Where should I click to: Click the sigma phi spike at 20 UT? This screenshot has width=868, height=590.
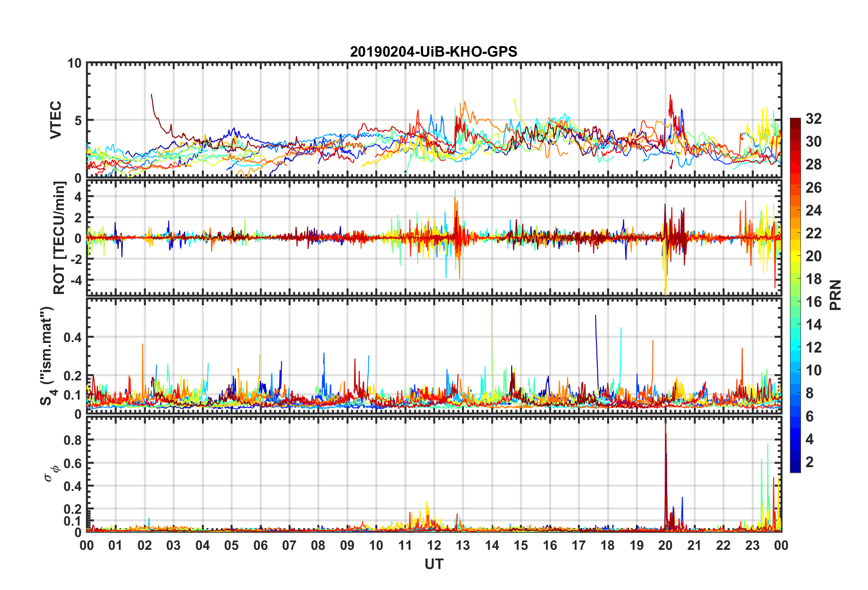[x=665, y=475]
